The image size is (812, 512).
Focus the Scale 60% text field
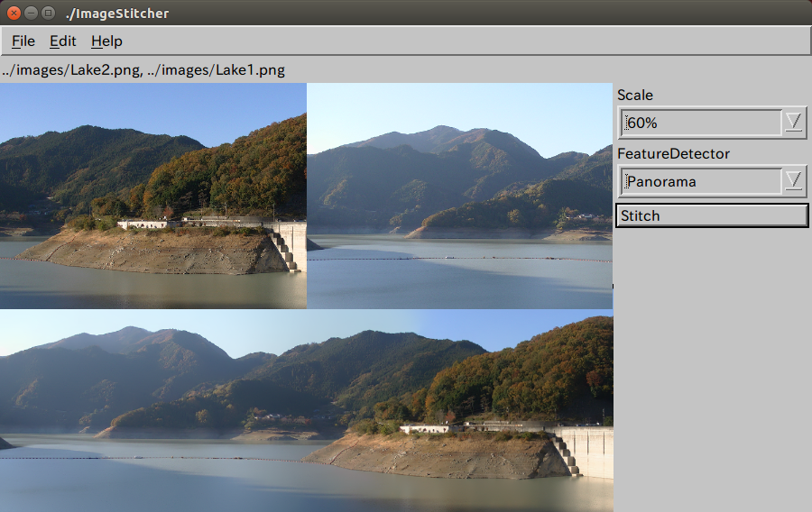point(700,123)
